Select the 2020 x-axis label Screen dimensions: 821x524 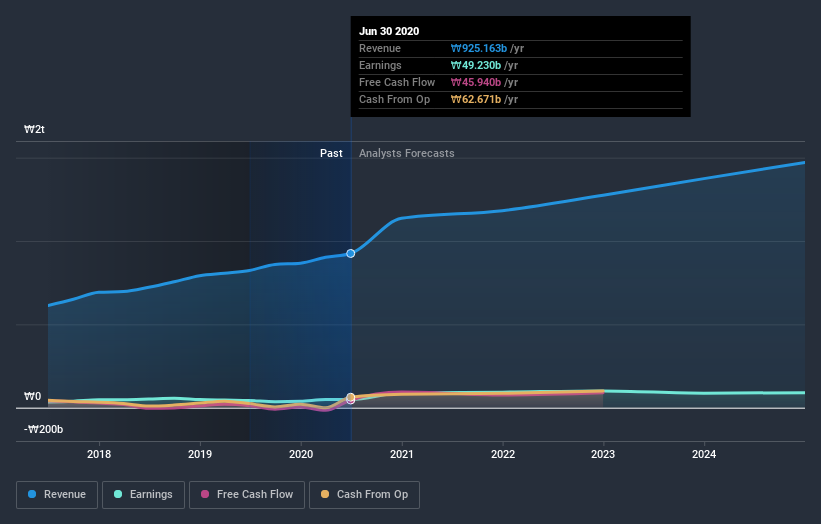[x=301, y=454]
